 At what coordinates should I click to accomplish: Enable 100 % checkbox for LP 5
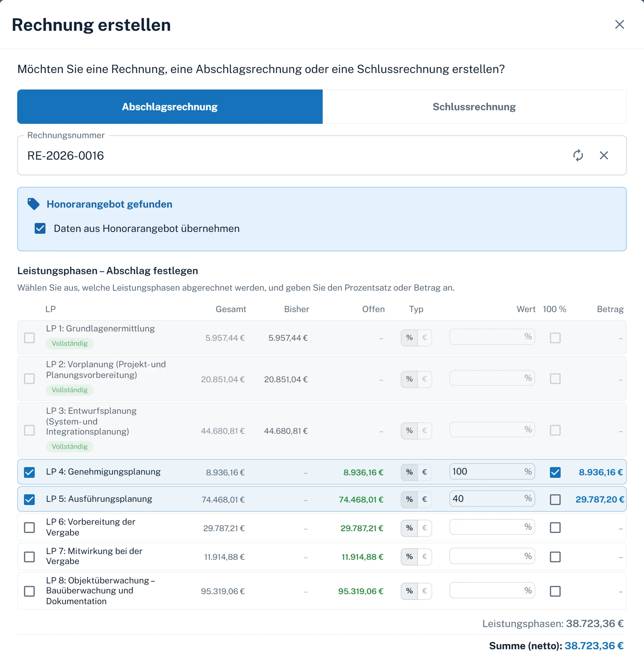[555, 499]
